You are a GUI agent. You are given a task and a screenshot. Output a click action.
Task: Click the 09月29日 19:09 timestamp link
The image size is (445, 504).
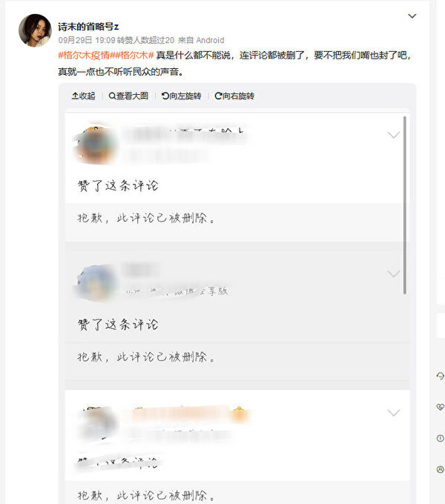[x=87, y=40]
